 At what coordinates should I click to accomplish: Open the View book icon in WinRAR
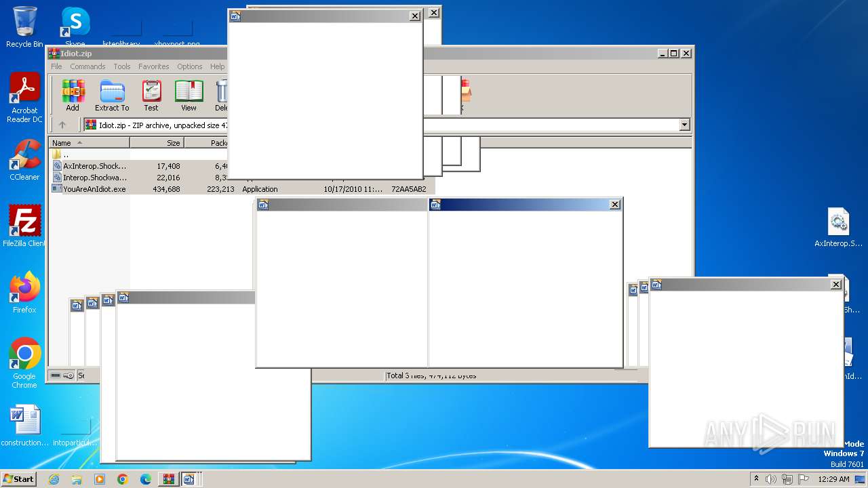click(x=189, y=95)
